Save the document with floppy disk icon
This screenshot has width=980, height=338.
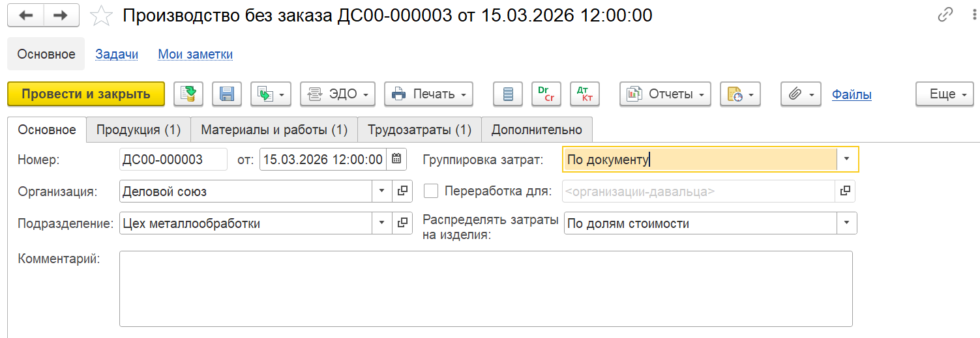tap(227, 94)
